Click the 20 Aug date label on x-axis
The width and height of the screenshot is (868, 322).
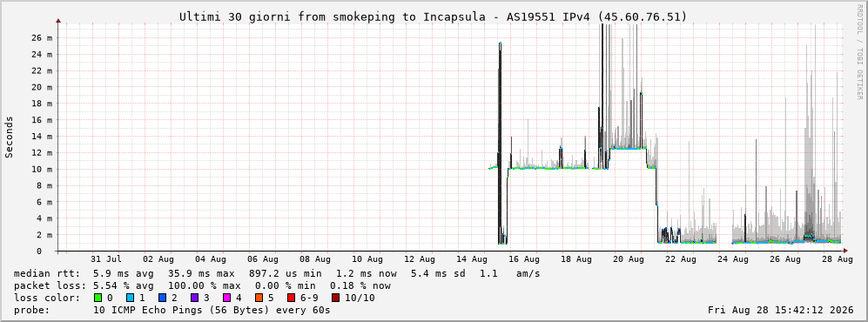coord(629,259)
